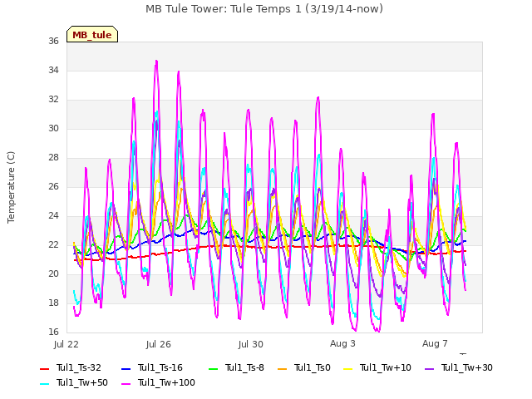Screen dimensions: 532x399
Task: Click the orange Tul1_Ts0 legend swatch
Action: 282,369
